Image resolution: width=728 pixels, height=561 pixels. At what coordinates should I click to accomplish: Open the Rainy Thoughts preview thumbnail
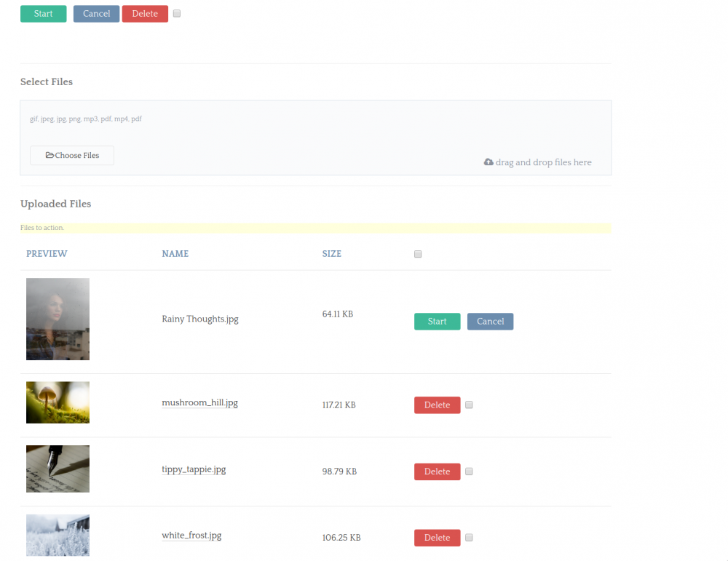pyautogui.click(x=58, y=319)
